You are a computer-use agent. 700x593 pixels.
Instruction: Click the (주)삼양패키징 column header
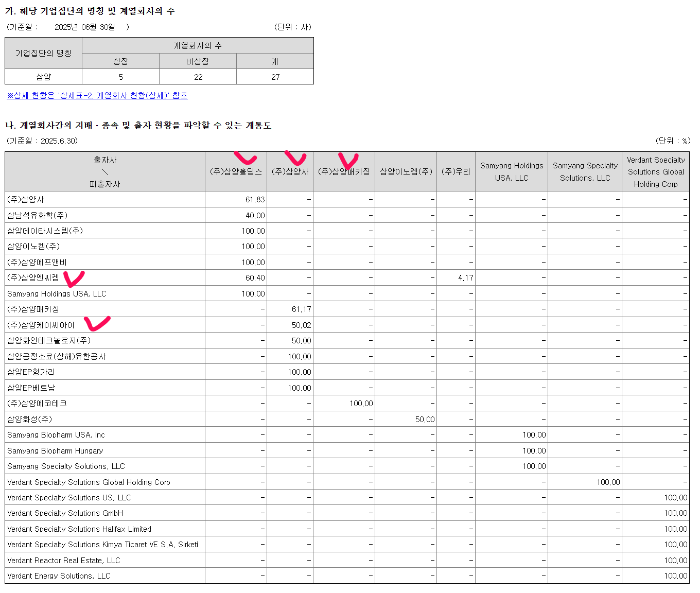click(x=344, y=171)
